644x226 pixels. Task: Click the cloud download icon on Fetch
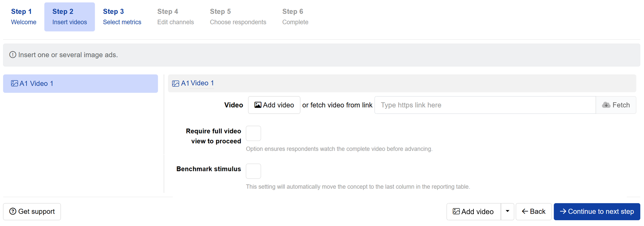(606, 105)
